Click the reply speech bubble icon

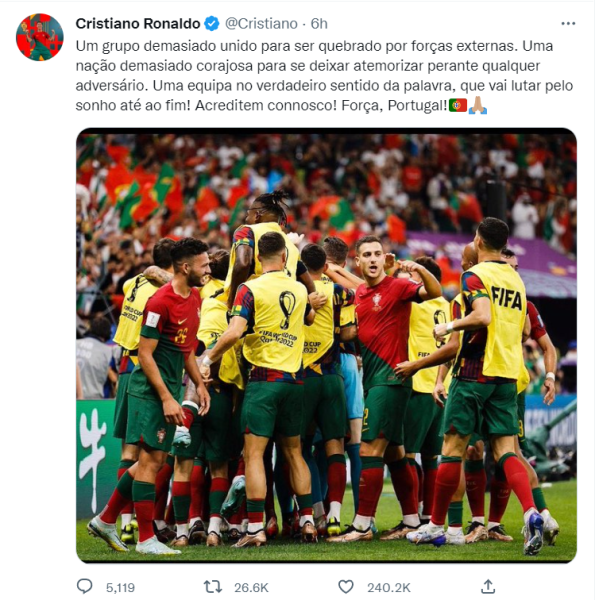click(85, 586)
